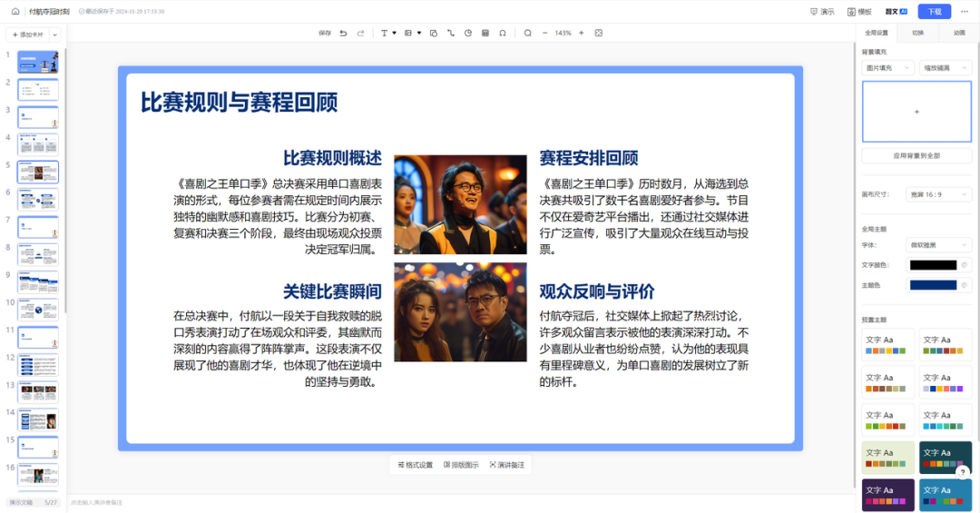The width and height of the screenshot is (980, 513).
Task: Select the dark teal preset theme
Action: (946, 458)
